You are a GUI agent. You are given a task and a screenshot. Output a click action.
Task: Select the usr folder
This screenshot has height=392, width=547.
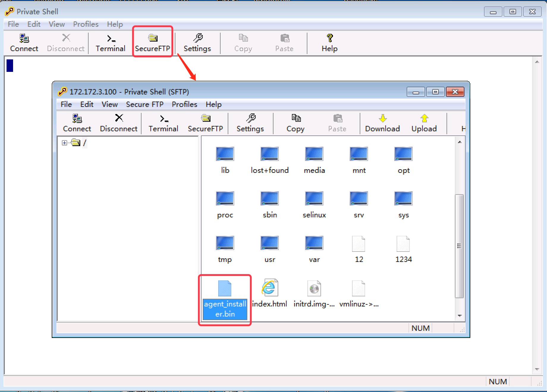pyautogui.click(x=270, y=249)
